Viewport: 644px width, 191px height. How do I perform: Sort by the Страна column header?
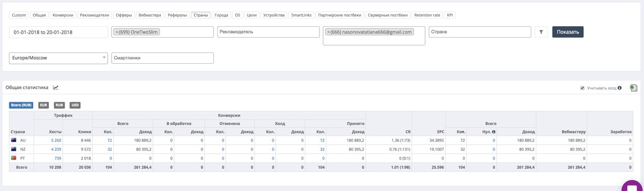pos(17,132)
